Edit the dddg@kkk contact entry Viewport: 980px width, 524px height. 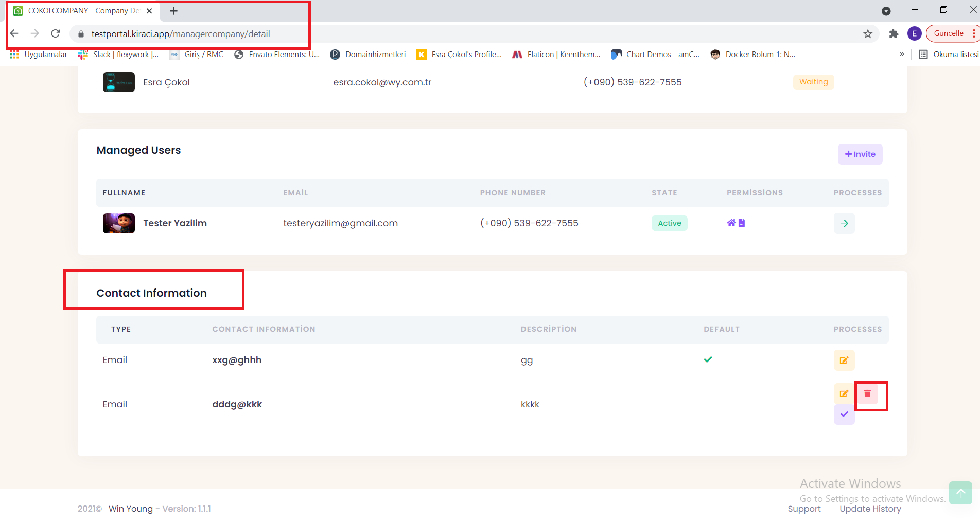point(844,394)
